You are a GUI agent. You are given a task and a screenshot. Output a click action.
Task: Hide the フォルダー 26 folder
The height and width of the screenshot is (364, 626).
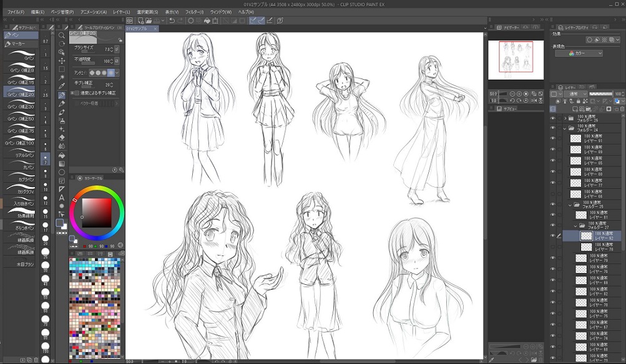(552, 118)
